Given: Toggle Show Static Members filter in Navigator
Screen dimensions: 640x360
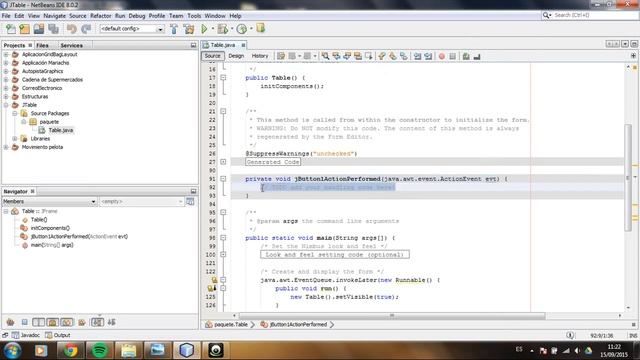Looking at the screenshot, I should 52,322.
